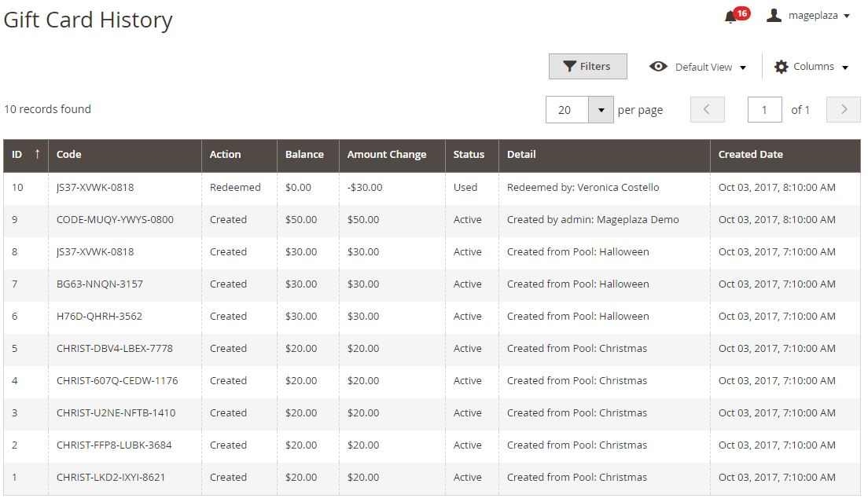The height and width of the screenshot is (502, 868).
Task: Expand the Columns dropdown arrow
Action: click(845, 68)
